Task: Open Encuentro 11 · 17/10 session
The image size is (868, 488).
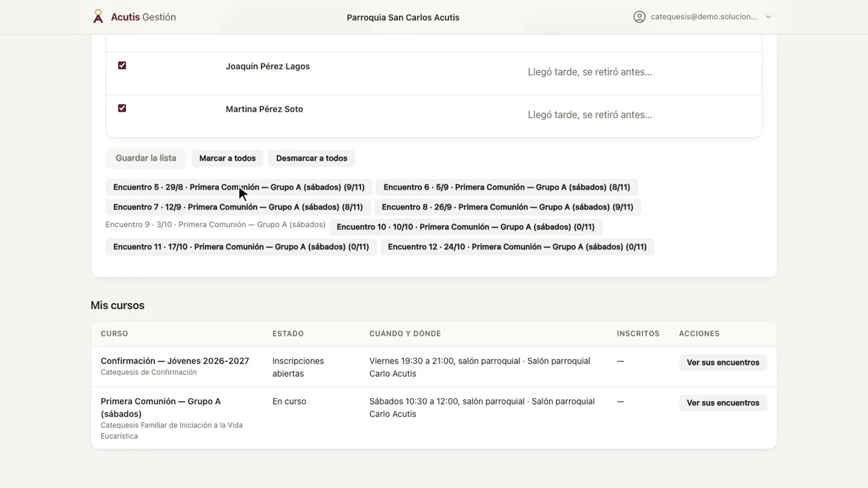Action: tap(241, 247)
